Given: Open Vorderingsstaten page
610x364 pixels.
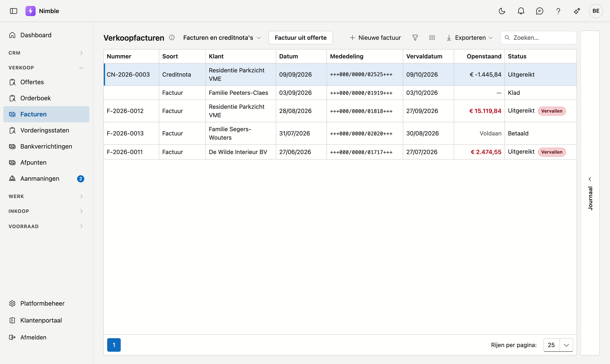Looking at the screenshot, I should (46, 130).
